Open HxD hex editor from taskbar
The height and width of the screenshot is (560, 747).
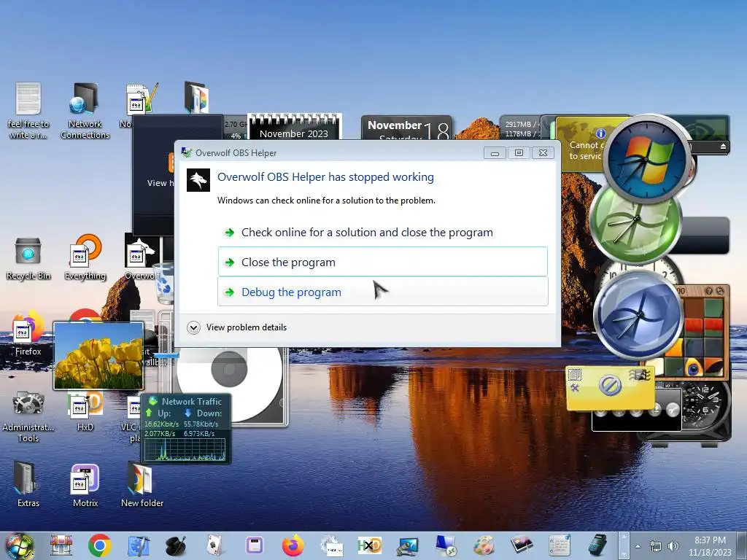tap(370, 545)
